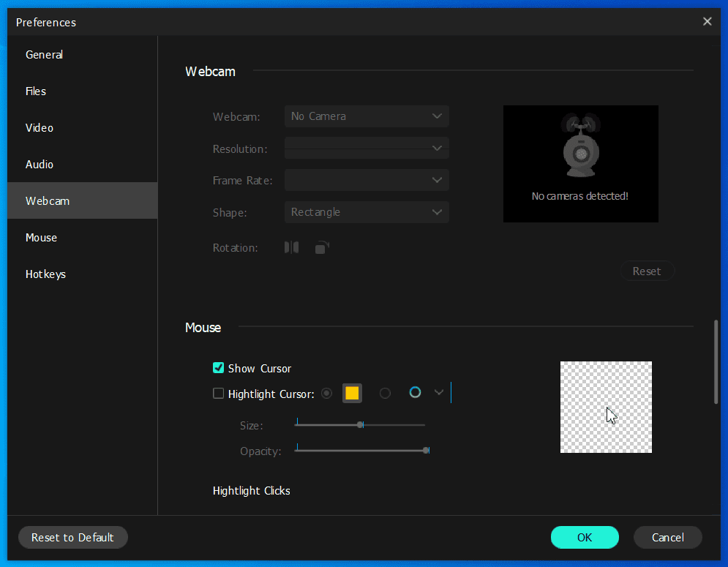Open the Webcam device dropdown
This screenshot has height=567, width=728.
tap(367, 116)
